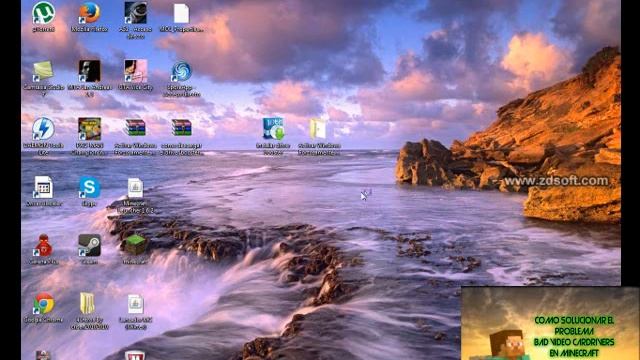Select the dark game shortcut beside Firefox
Screen dimensions: 640x360
coord(136,13)
